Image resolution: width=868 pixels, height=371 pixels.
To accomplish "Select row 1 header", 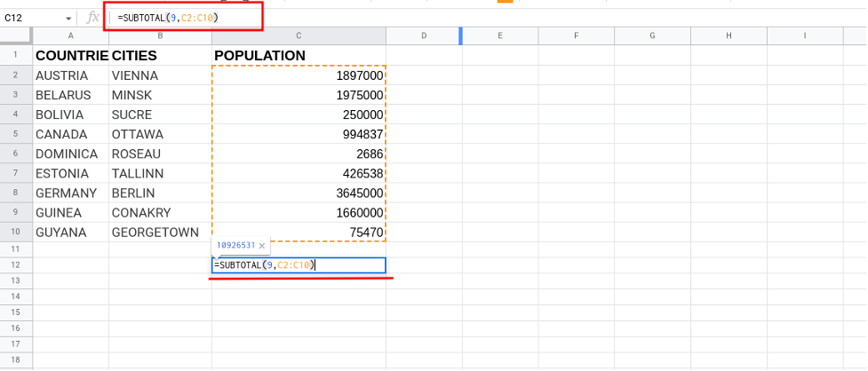I will click(16, 55).
